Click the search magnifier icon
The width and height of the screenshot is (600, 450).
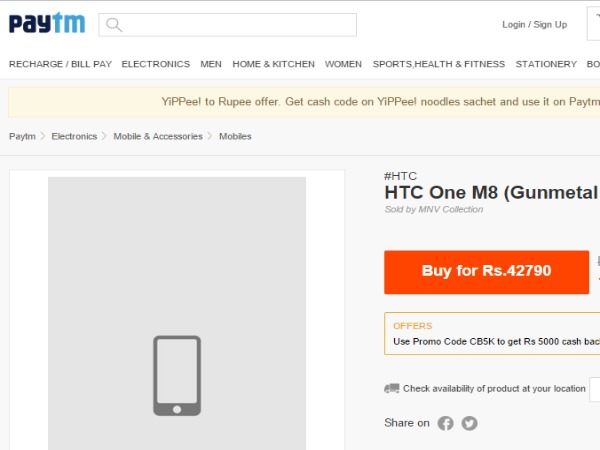(114, 25)
